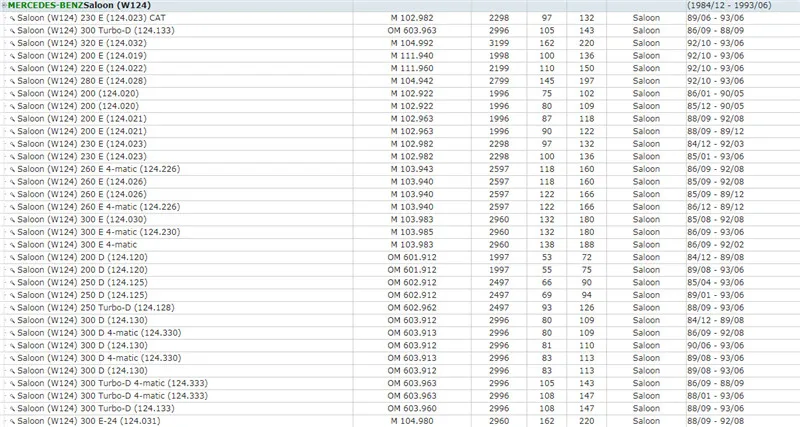
Task: Click the icon beside 300 E 4-matic (124.230)
Action: point(12,232)
